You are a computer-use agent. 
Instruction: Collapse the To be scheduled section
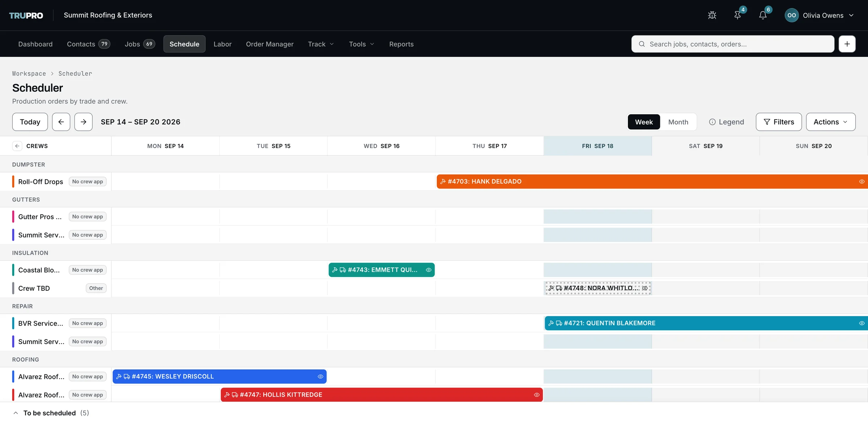tap(16, 413)
